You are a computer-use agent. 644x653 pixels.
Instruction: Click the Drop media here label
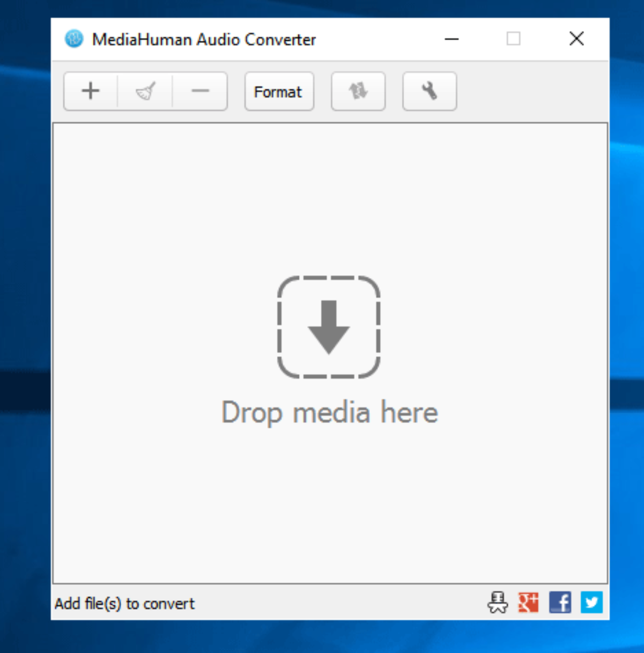click(x=329, y=412)
